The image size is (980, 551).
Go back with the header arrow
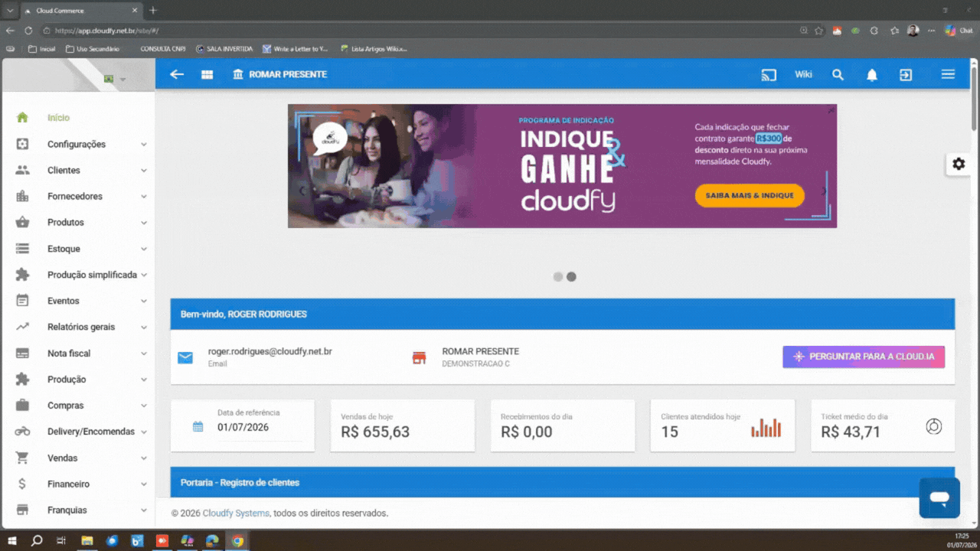tap(177, 74)
